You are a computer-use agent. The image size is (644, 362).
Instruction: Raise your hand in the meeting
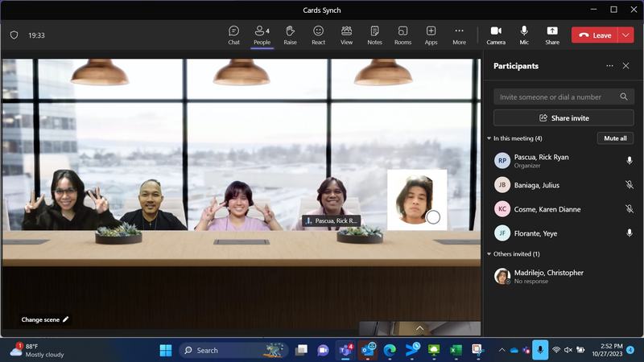coord(290,35)
